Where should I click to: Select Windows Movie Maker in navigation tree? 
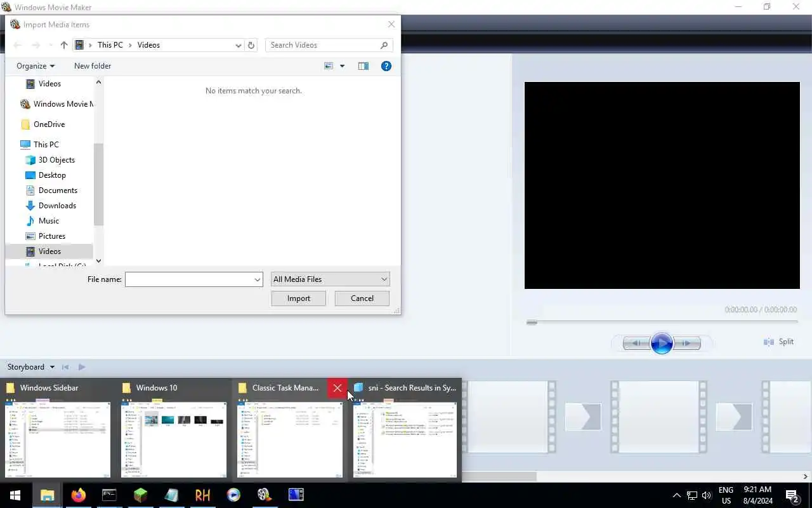pos(56,104)
